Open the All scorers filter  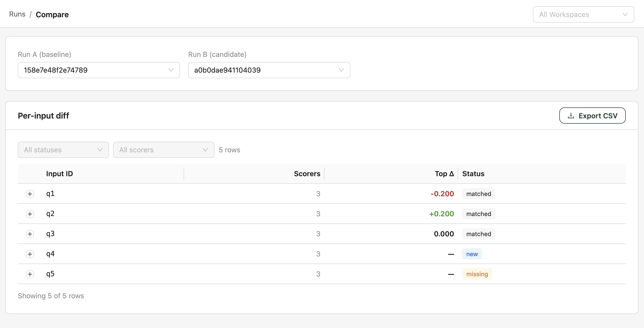[x=164, y=150]
